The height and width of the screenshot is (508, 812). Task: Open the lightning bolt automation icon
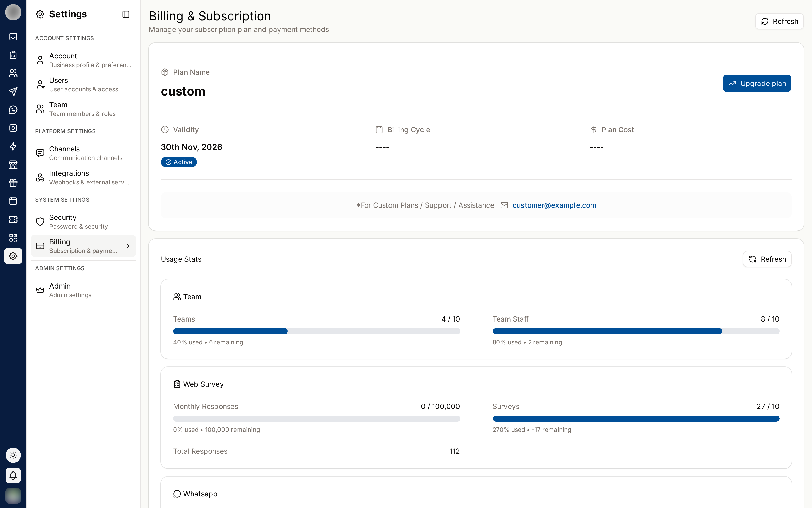(x=13, y=146)
